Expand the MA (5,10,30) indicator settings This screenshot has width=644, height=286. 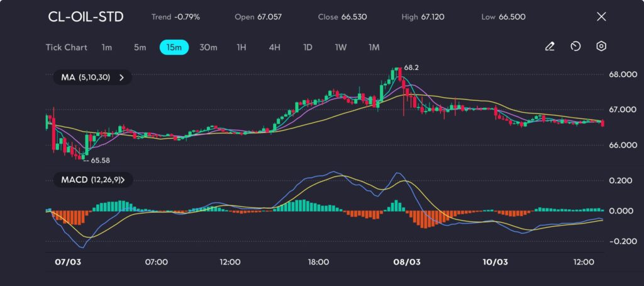pyautogui.click(x=92, y=77)
